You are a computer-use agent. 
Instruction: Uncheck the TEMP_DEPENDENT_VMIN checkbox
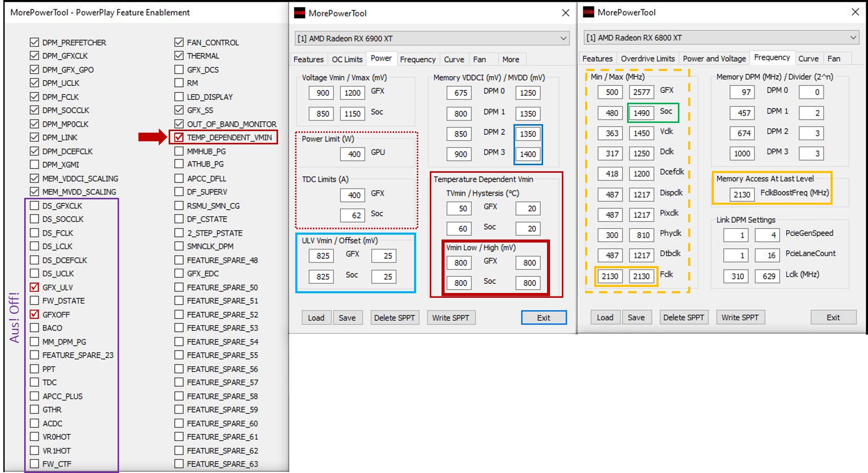coord(179,137)
